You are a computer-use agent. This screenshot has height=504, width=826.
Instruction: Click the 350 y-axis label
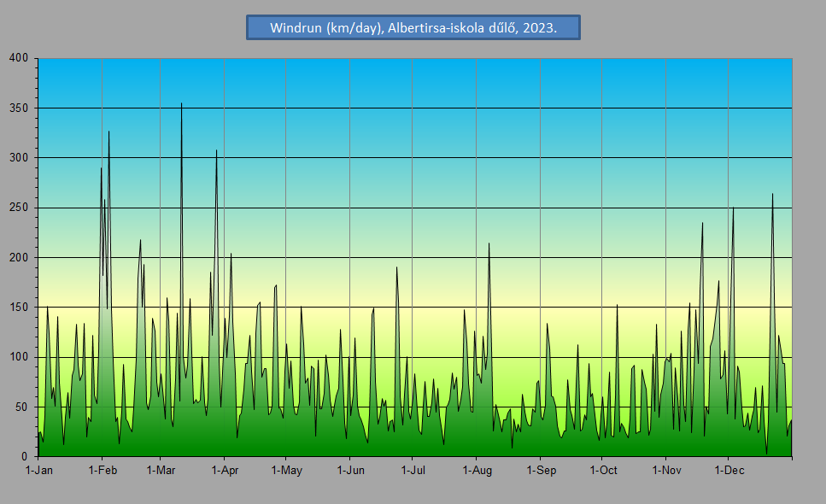(19, 108)
